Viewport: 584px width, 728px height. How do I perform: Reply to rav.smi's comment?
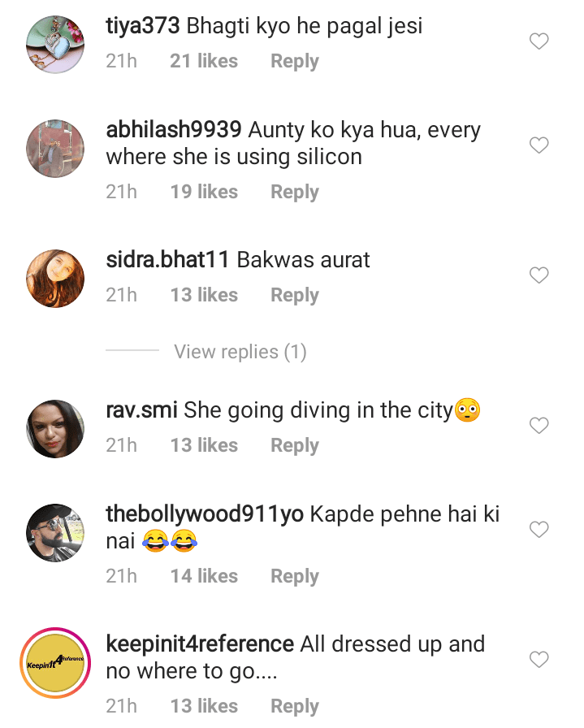[295, 446]
